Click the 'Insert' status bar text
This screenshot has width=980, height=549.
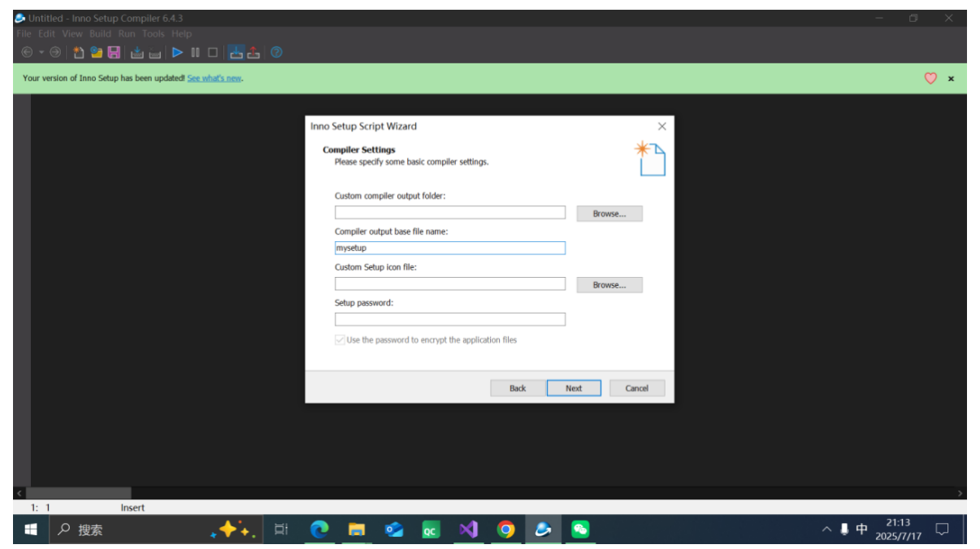tap(132, 508)
